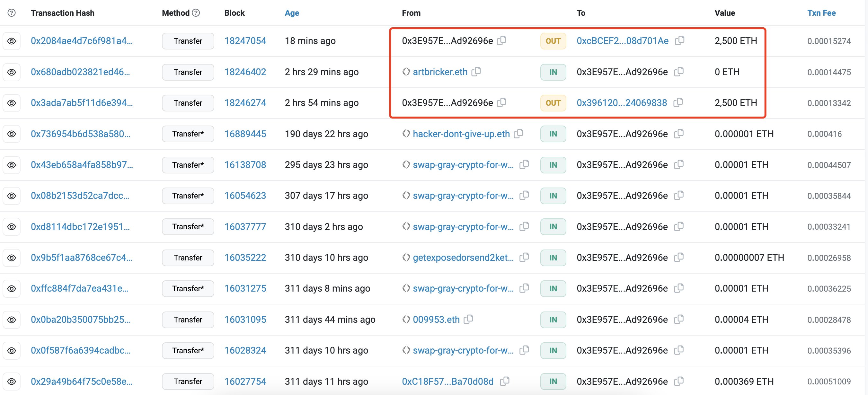This screenshot has height=395, width=868.
Task: Preview transaction 0x0f587f6a6394cadbc with the eye icon
Action: [12, 351]
